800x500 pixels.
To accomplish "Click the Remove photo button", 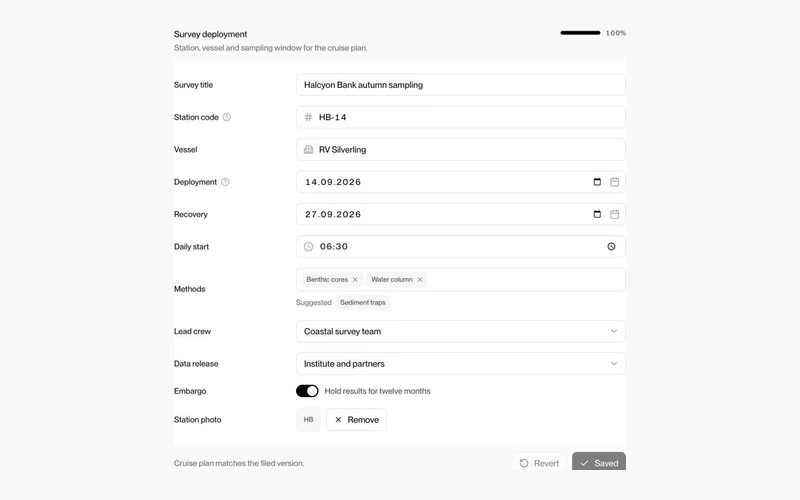I will (x=356, y=419).
